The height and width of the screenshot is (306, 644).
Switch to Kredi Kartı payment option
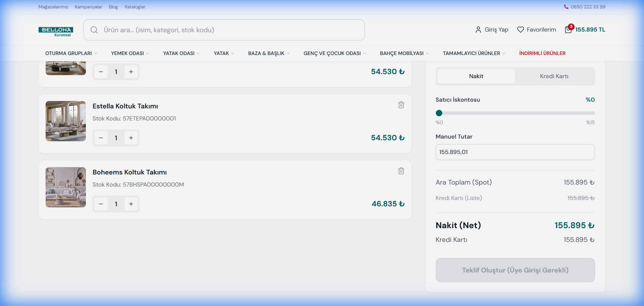(x=554, y=76)
